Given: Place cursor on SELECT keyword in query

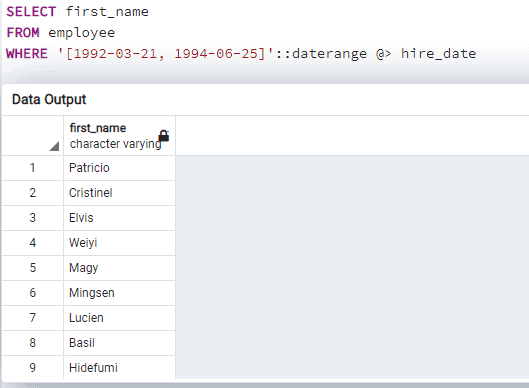Looking at the screenshot, I should (31, 12).
